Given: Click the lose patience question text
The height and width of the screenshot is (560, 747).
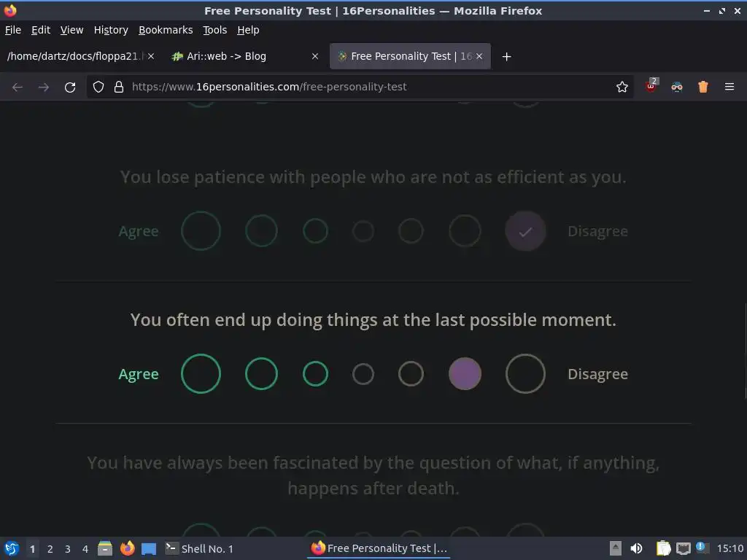Looking at the screenshot, I should (373, 177).
